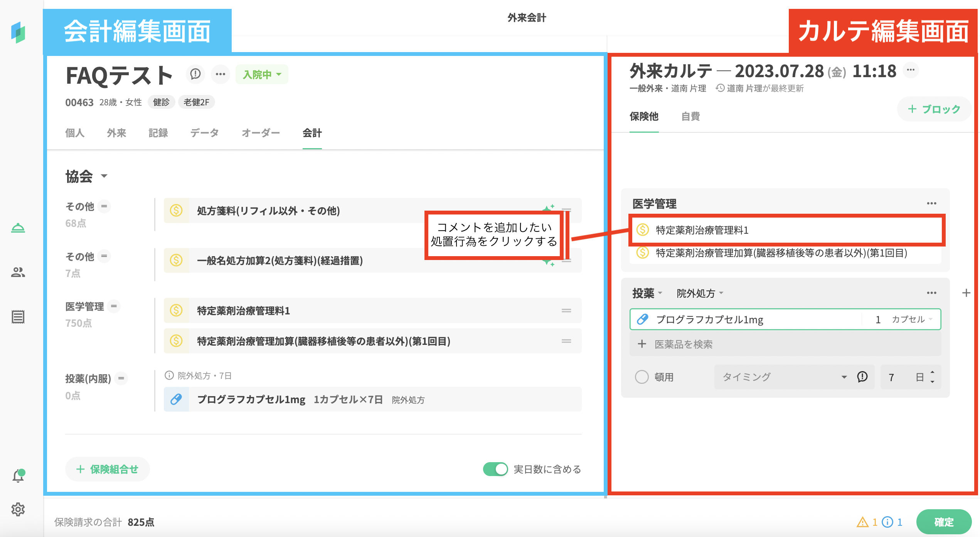Image resolution: width=980 pixels, height=537 pixels.
Task: Switch to 自費 tab in karte
Action: coord(690,116)
